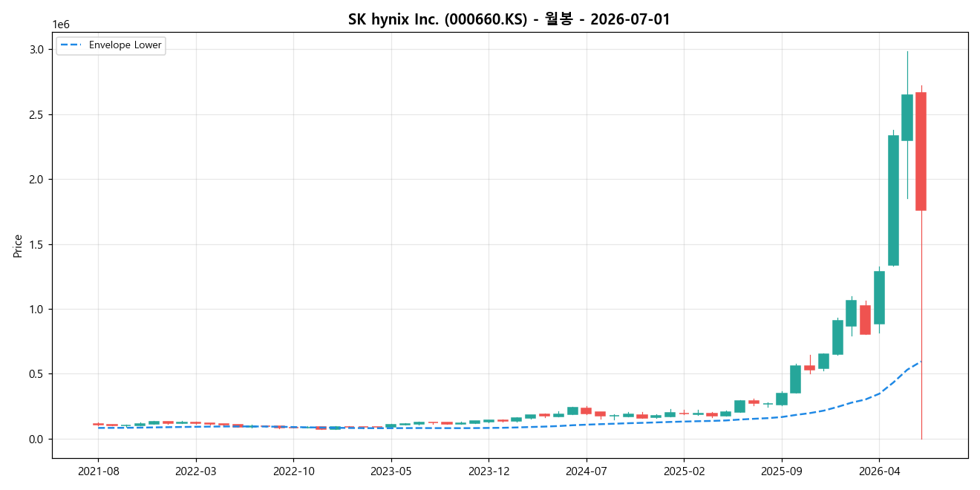Viewport: 980px width, 490px height.
Task: Click the dashed blue legend line sample
Action: point(72,45)
